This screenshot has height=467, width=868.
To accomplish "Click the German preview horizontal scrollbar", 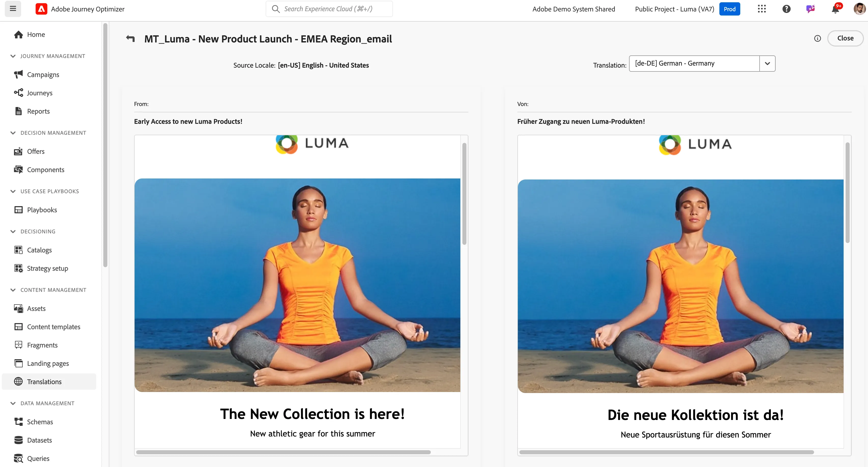I will pos(666,452).
